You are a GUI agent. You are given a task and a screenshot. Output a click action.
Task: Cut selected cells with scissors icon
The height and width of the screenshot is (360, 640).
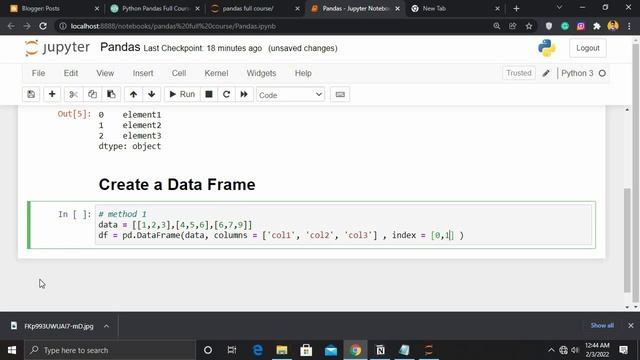pos(73,94)
